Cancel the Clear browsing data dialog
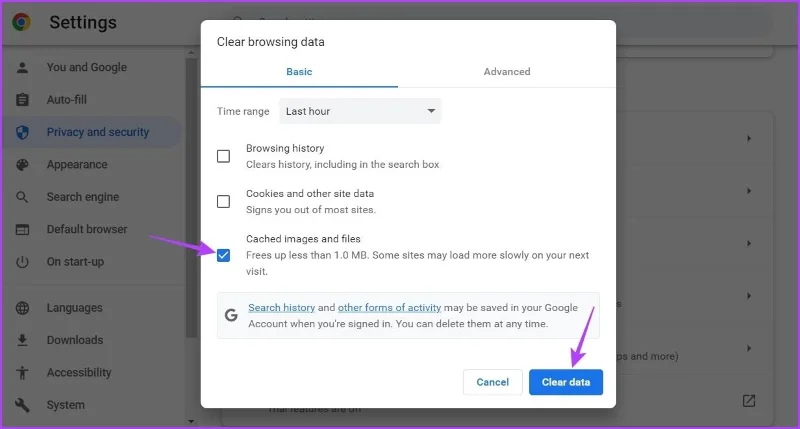Image resolution: width=800 pixels, height=429 pixels. click(492, 382)
